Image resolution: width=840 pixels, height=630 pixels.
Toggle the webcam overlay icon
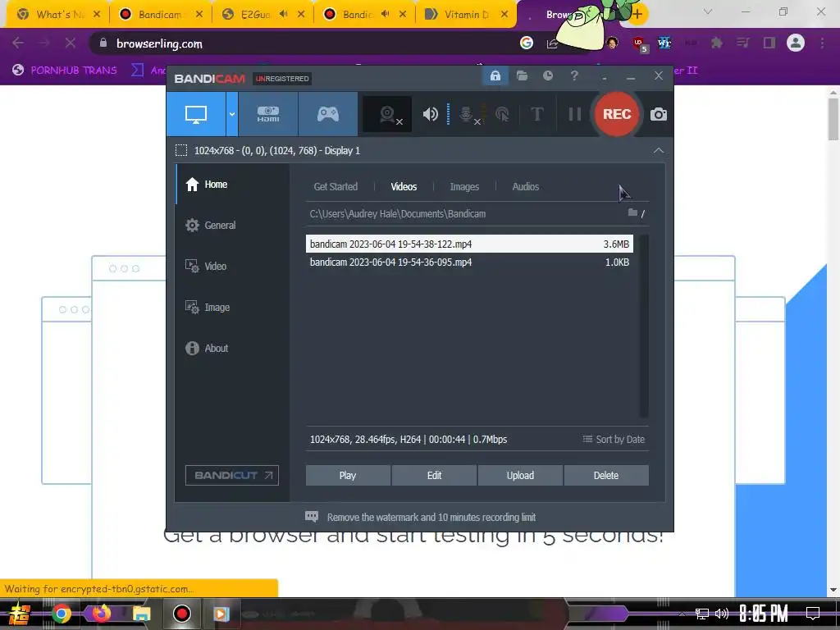(x=387, y=114)
